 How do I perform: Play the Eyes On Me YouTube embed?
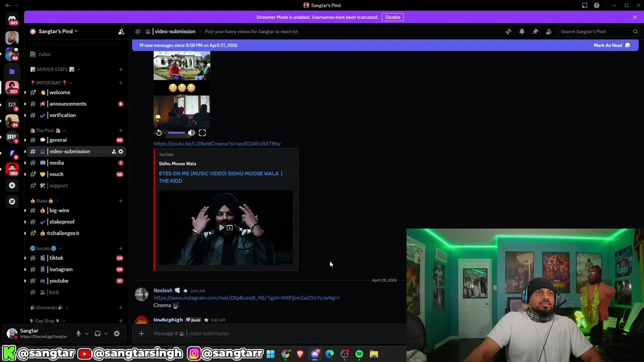(221, 228)
